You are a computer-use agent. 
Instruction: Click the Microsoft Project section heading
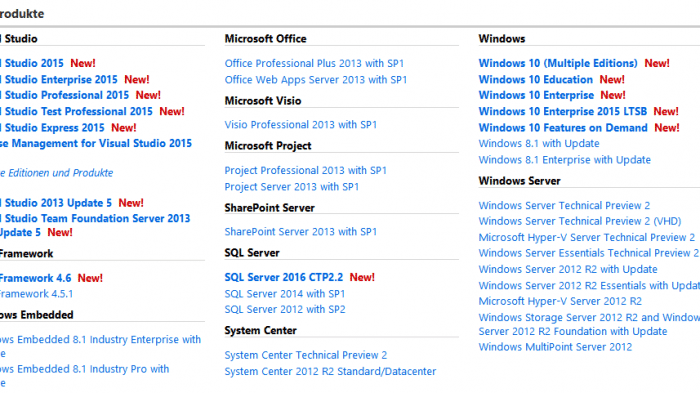268,146
